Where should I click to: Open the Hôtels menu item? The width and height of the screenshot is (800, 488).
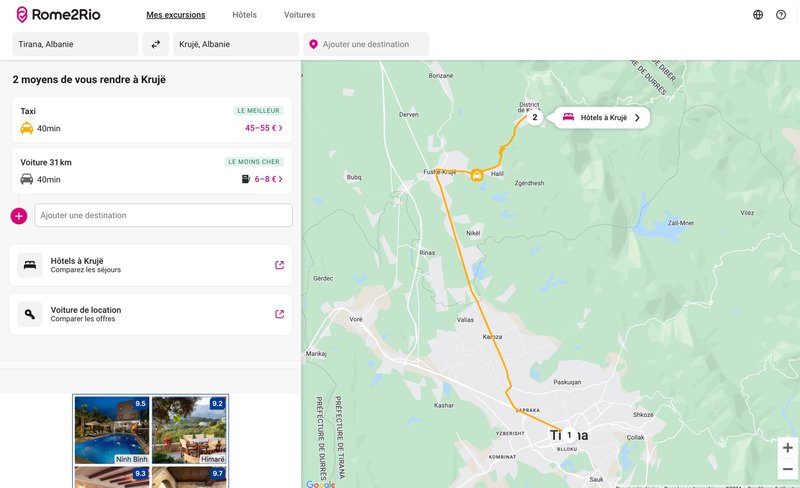point(244,15)
